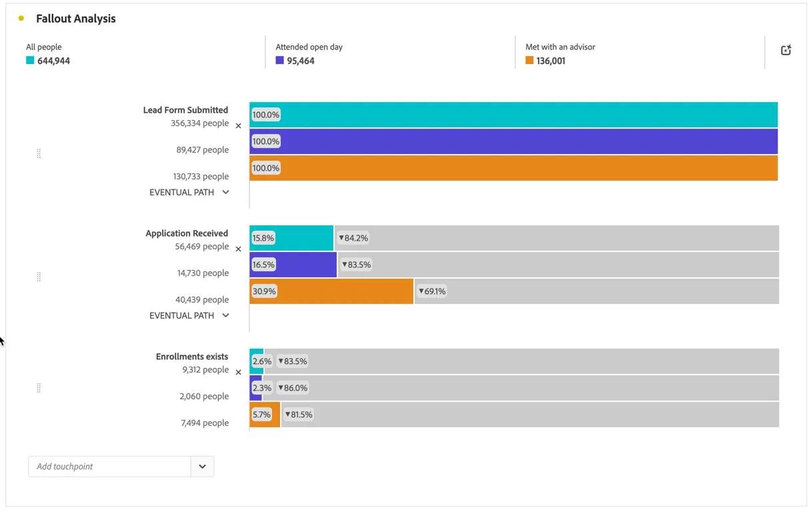
Task: Click the Application Received touchpoint name
Action: (x=187, y=233)
